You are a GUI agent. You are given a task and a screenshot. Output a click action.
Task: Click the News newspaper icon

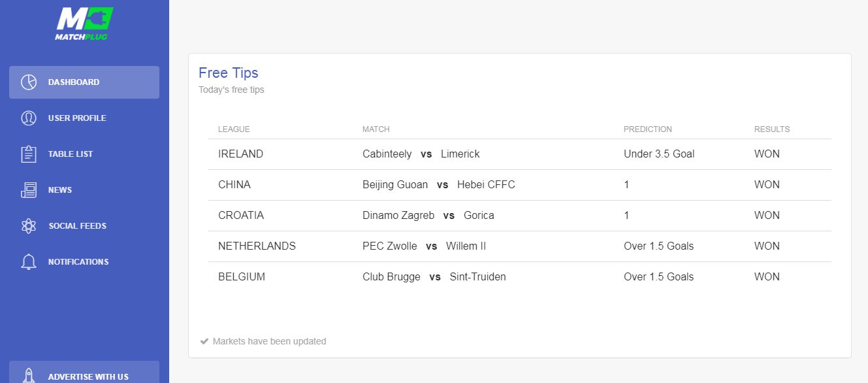tap(28, 190)
